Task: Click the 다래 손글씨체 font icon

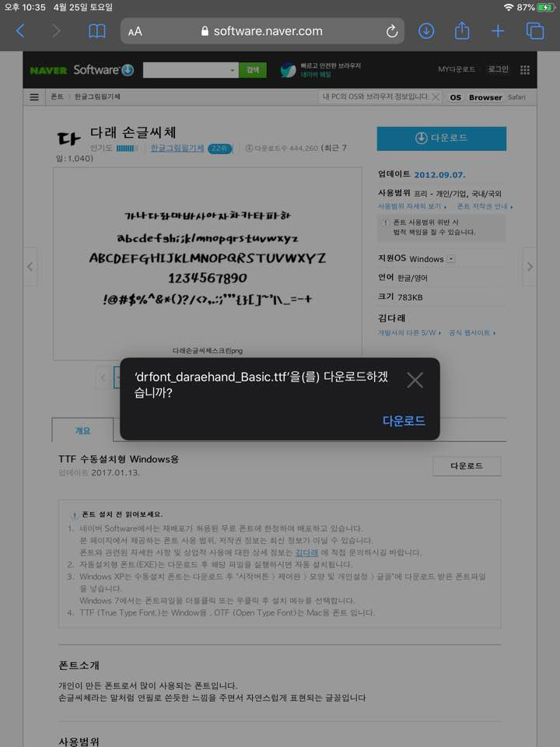Action: (69, 139)
